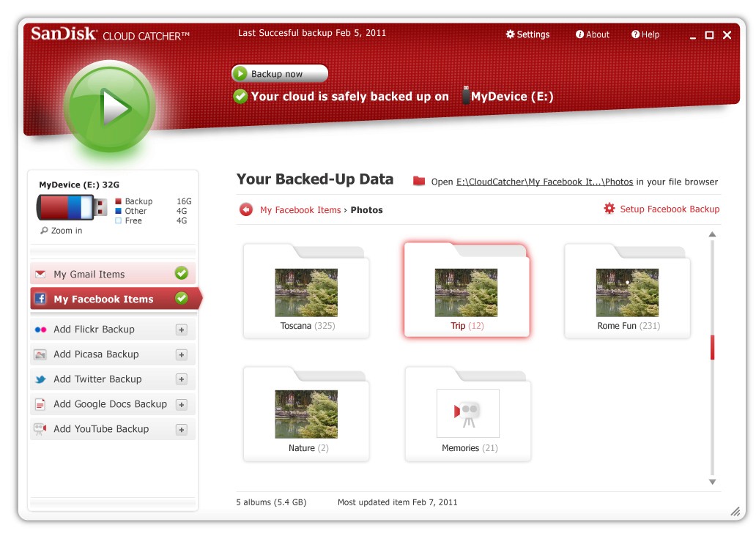Click the red folder icon next to Open
Screen dimensions: 756x536
[419, 182]
